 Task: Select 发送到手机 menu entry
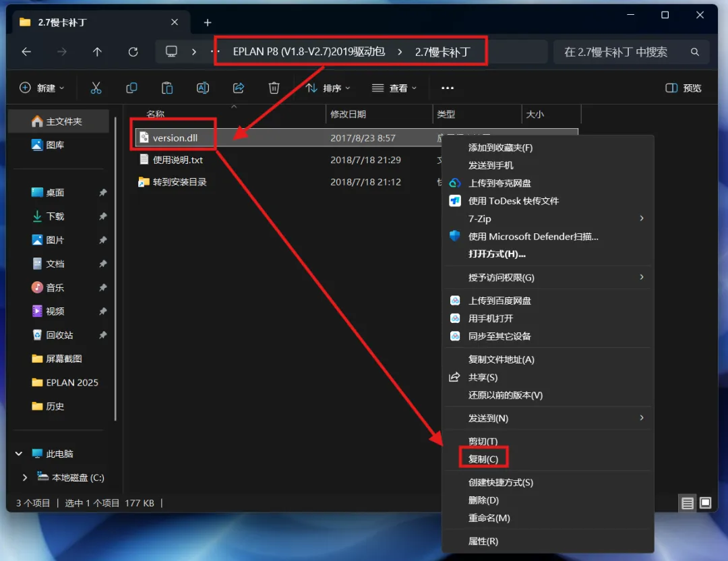click(491, 165)
